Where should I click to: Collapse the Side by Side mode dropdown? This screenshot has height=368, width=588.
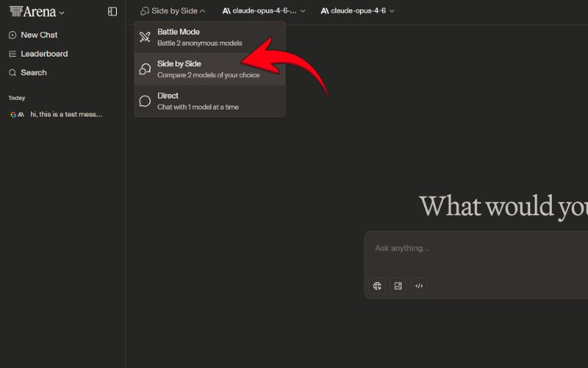point(173,11)
